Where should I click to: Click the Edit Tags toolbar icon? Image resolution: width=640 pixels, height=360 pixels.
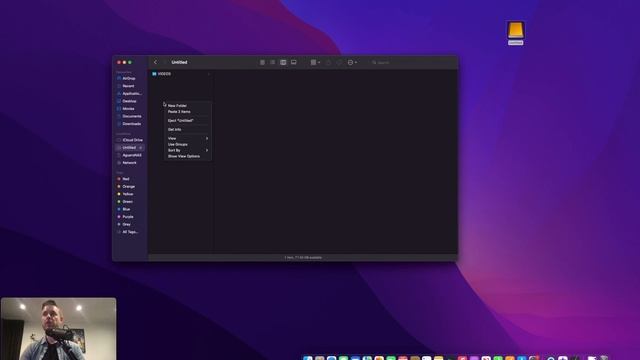point(340,62)
